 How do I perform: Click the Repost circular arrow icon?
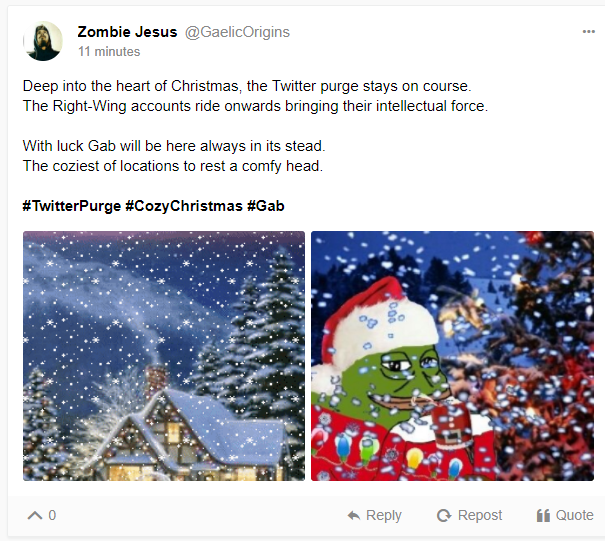click(x=444, y=516)
